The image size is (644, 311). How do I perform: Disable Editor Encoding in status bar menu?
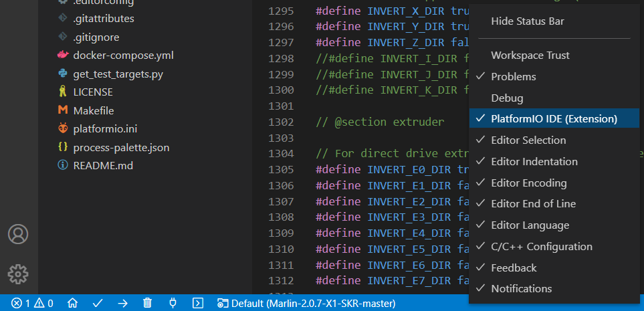528,183
